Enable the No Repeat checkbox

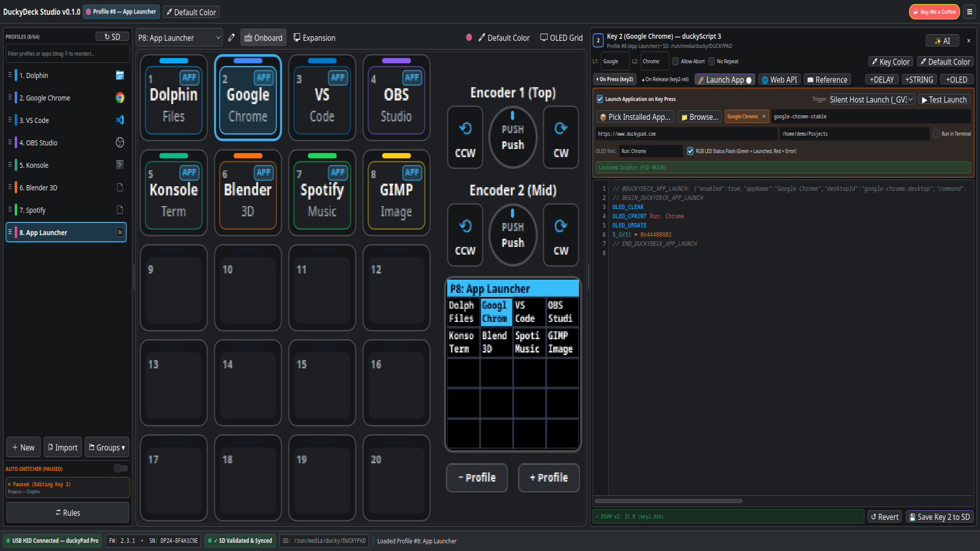tap(712, 61)
